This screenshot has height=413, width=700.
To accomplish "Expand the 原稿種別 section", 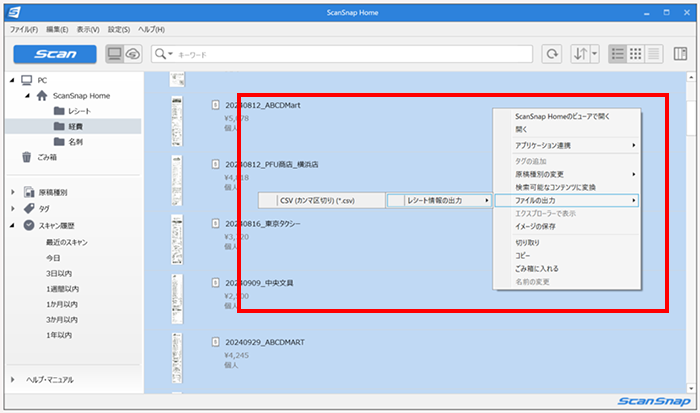I will [x=13, y=192].
